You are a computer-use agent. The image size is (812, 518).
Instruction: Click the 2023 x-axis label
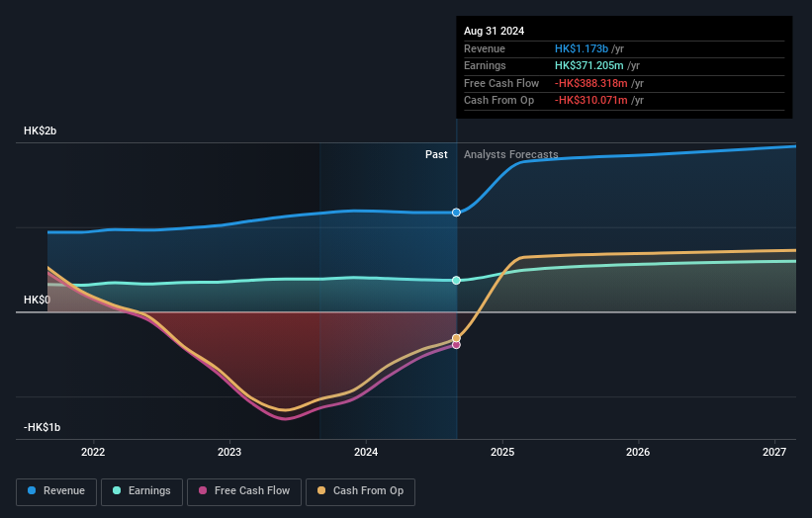point(229,453)
